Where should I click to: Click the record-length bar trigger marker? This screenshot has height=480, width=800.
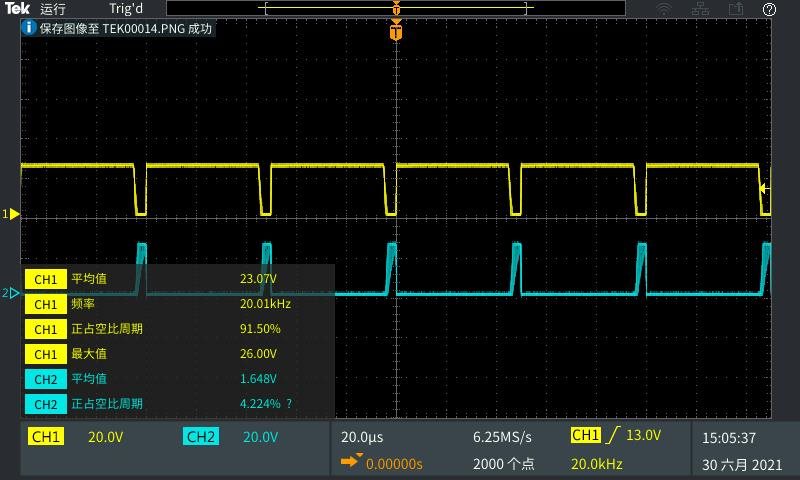[396, 8]
